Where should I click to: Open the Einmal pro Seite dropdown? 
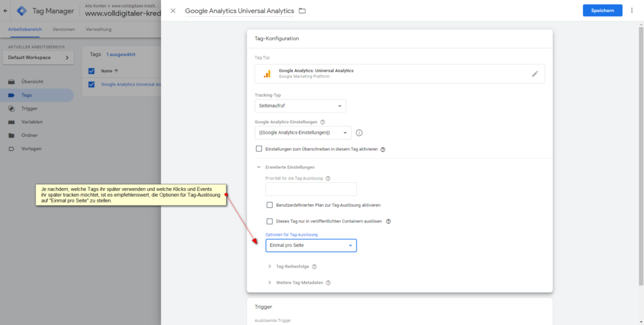coord(311,245)
